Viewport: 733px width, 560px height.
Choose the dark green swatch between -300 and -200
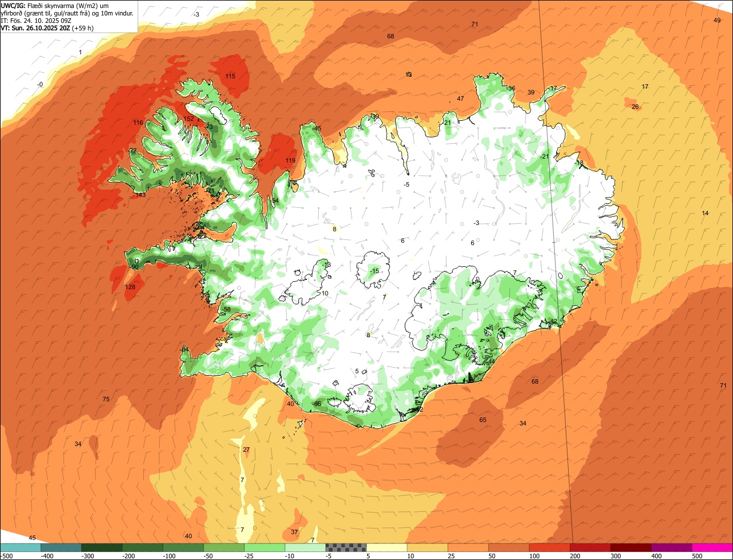[x=102, y=547]
